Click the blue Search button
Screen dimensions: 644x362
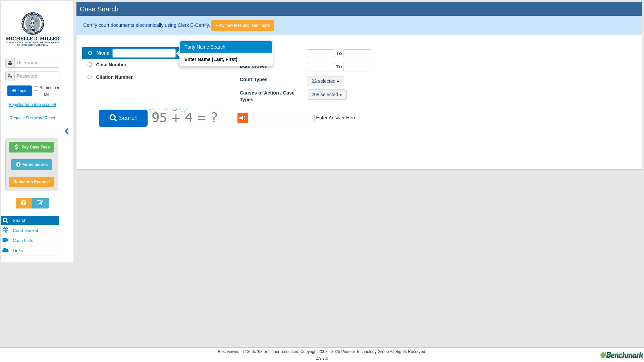(x=123, y=118)
